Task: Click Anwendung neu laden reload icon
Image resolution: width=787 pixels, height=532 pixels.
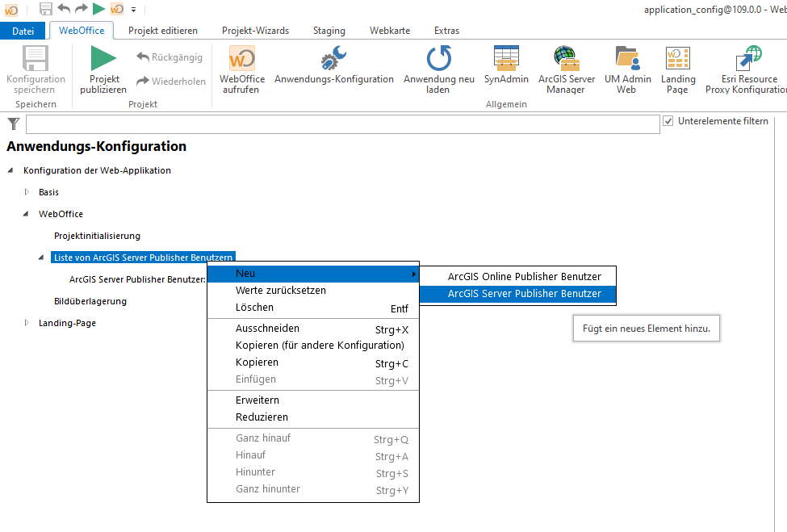Action: point(438,59)
